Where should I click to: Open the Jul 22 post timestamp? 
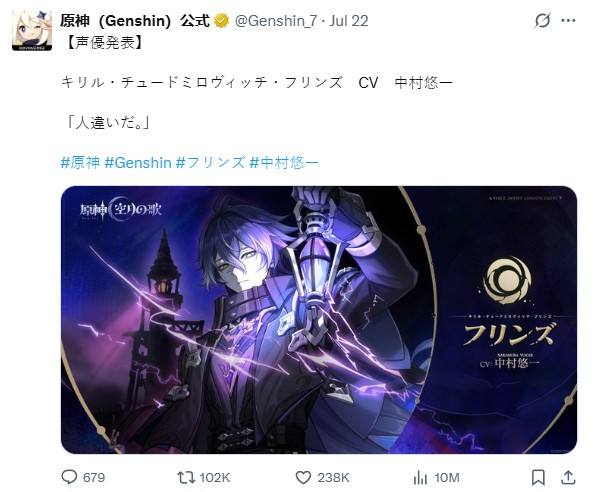[x=349, y=21]
